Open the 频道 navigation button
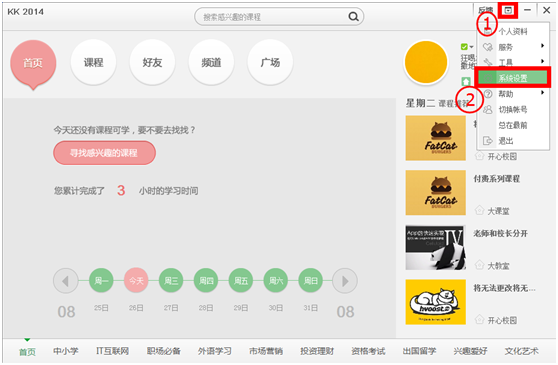Viewport: 558px width, 365px height. pyautogui.click(x=211, y=62)
